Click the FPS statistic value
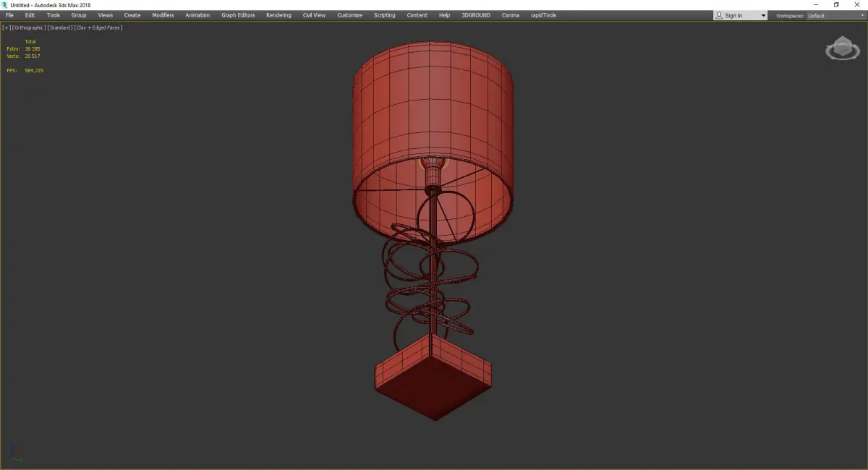The height and width of the screenshot is (470, 868). [x=34, y=70]
